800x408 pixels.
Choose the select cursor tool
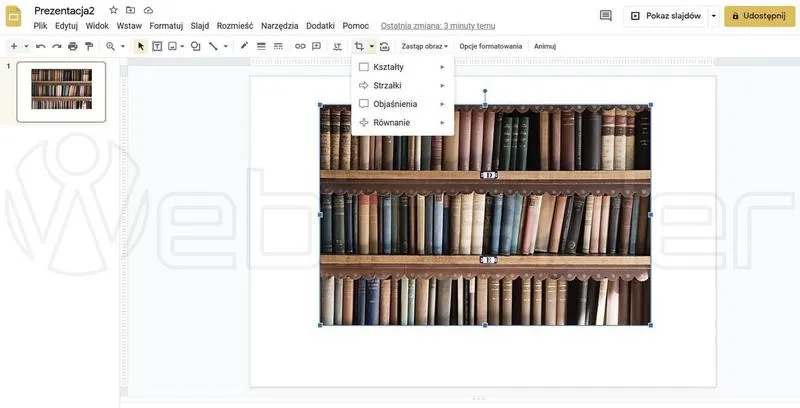tap(141, 46)
